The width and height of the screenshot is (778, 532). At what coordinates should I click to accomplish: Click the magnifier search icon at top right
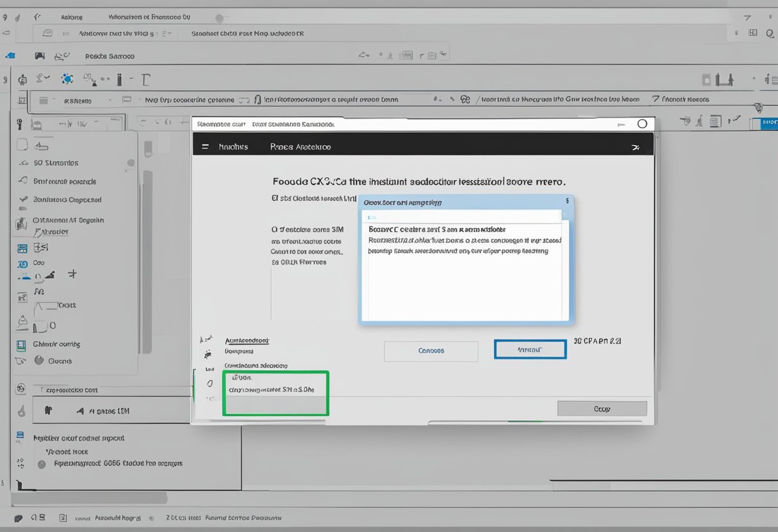770,33
